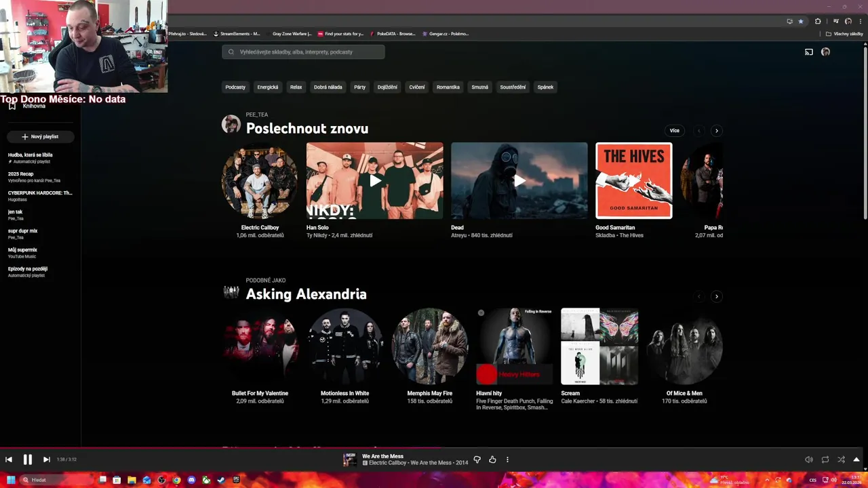Click the Více button in Poslechnout znovu

(675, 131)
